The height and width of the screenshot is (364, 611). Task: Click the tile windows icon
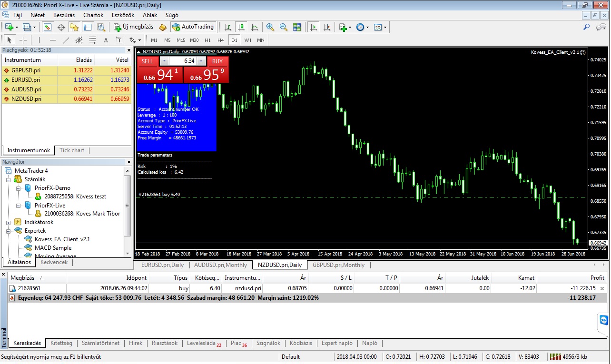[x=297, y=27]
